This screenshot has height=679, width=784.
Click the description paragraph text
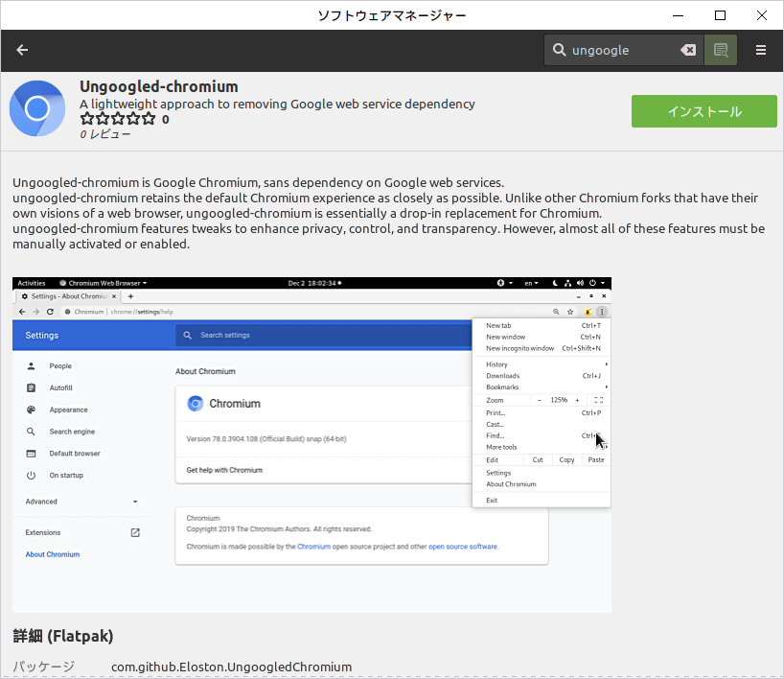tap(388, 213)
